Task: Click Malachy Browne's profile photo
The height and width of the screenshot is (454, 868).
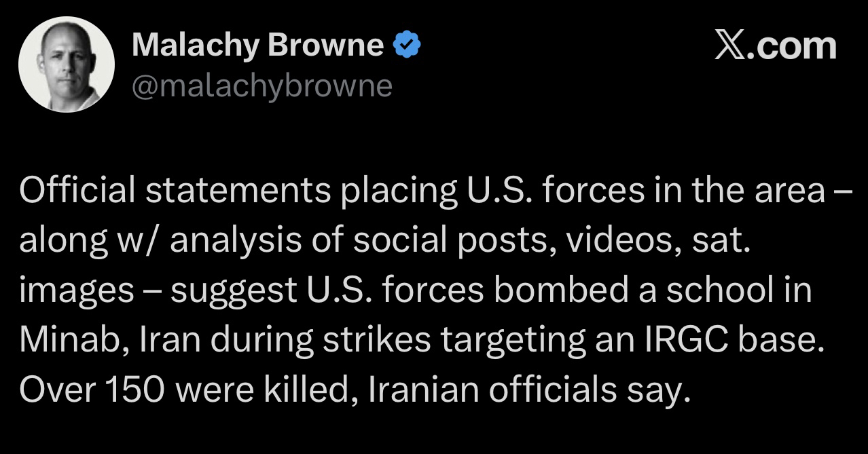Action: click(66, 64)
